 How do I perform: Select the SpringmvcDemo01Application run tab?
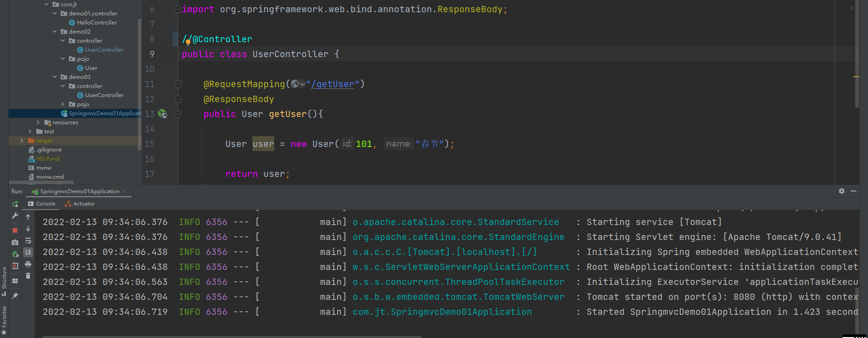coord(80,191)
